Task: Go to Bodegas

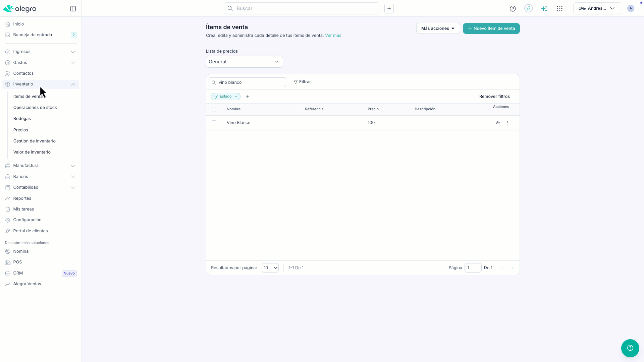Action: point(22,119)
